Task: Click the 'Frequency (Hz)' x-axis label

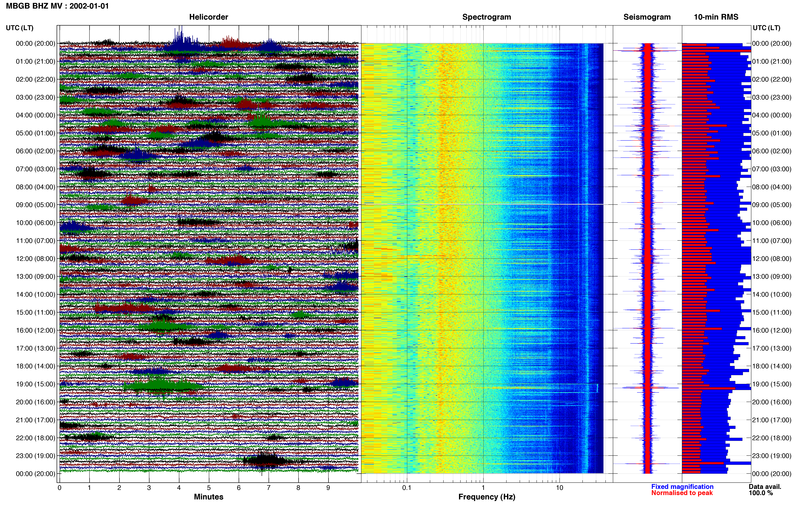Action: [487, 497]
